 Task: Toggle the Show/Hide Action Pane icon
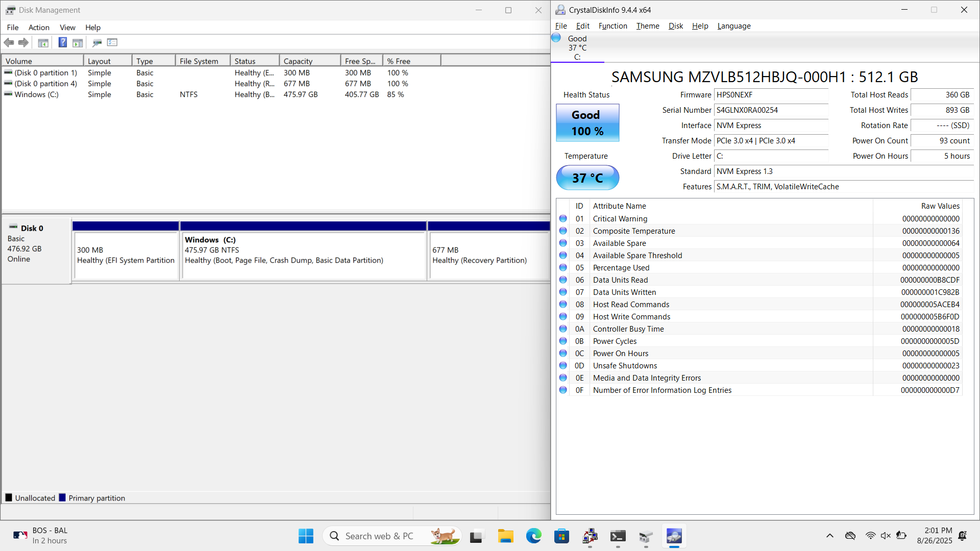[78, 43]
